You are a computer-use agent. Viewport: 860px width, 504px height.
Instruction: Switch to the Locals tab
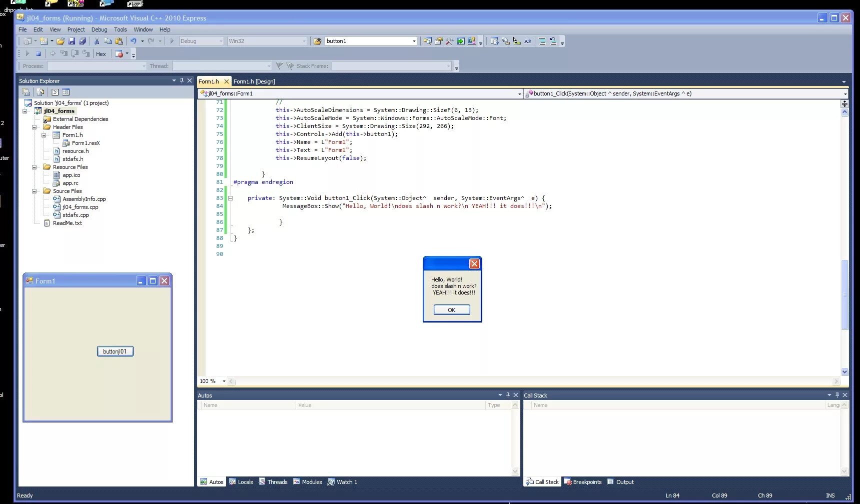click(241, 482)
